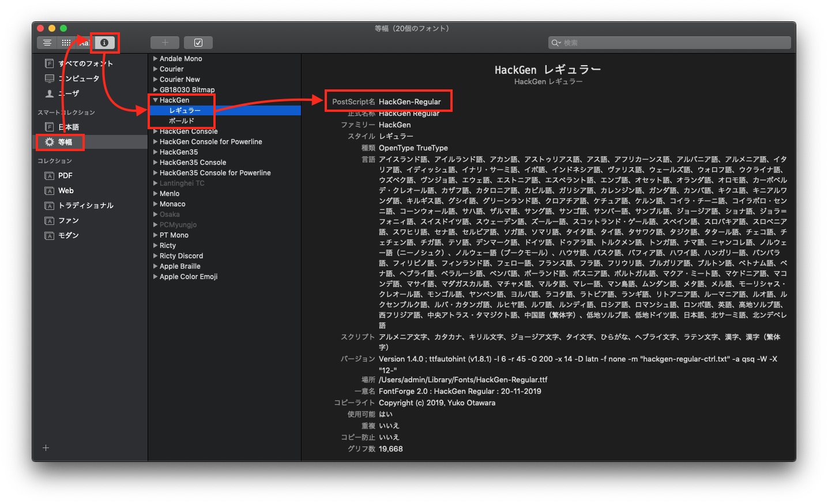Click the Web collection icon
The height and width of the screenshot is (504, 828).
(50, 190)
